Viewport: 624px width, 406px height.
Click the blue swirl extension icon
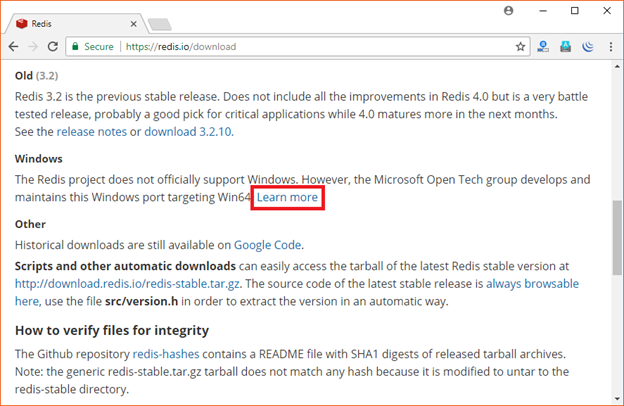(x=588, y=47)
